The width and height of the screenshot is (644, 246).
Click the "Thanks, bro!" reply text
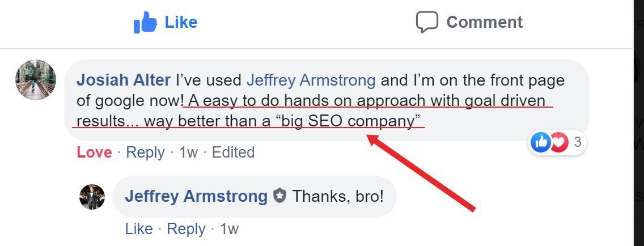point(338,197)
